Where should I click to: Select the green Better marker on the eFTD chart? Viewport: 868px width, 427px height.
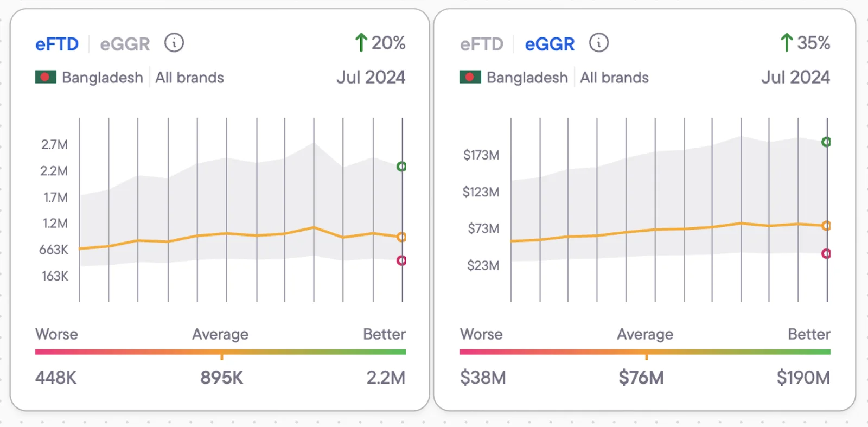click(x=401, y=167)
